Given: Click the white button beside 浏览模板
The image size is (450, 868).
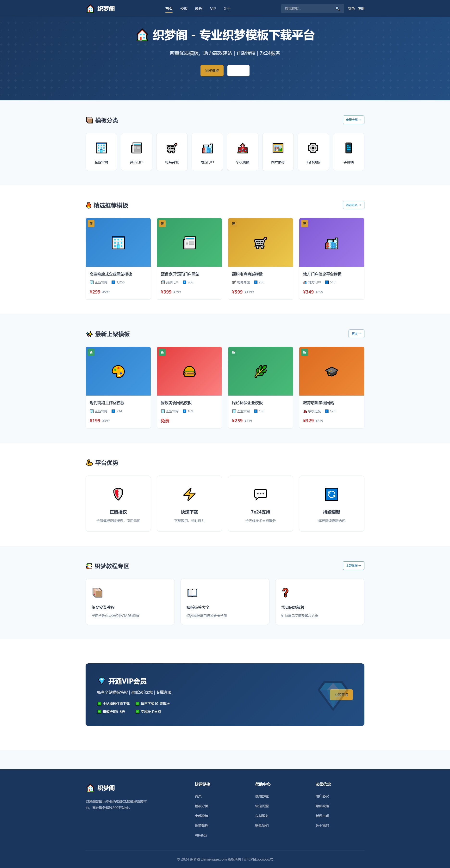Looking at the screenshot, I should [238, 70].
